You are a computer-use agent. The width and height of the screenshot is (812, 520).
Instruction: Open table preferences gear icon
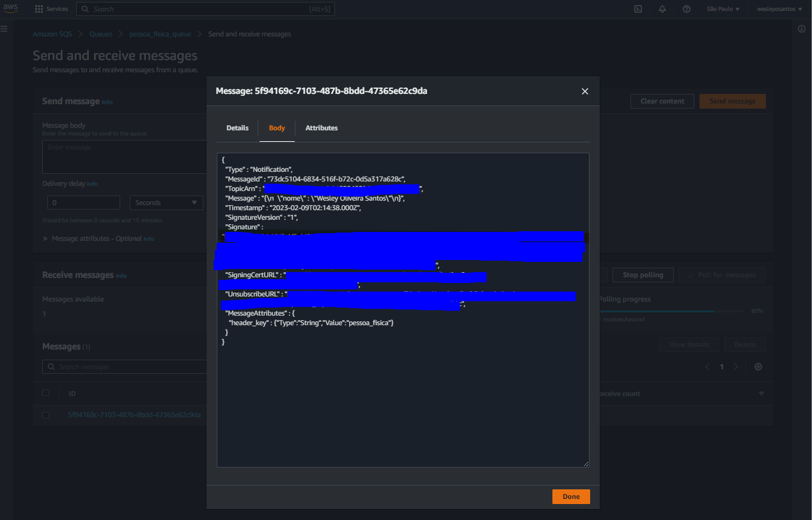pyautogui.click(x=758, y=367)
